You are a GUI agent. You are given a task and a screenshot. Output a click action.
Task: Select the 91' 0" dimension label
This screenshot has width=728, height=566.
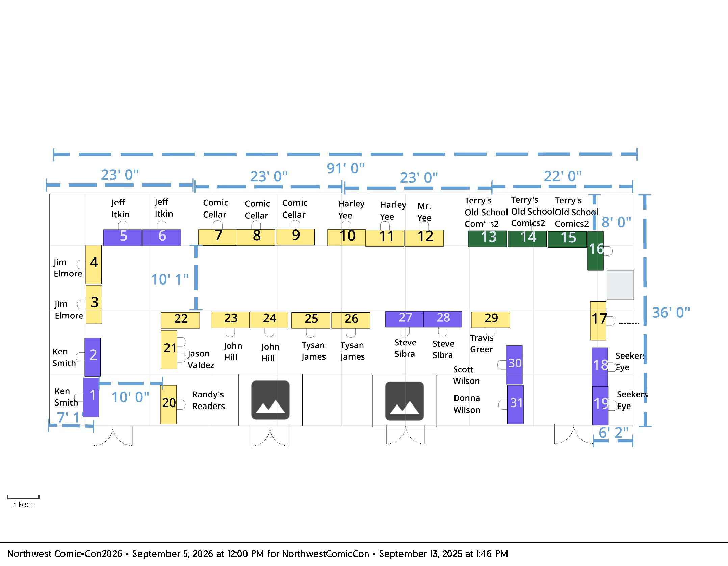pos(345,168)
